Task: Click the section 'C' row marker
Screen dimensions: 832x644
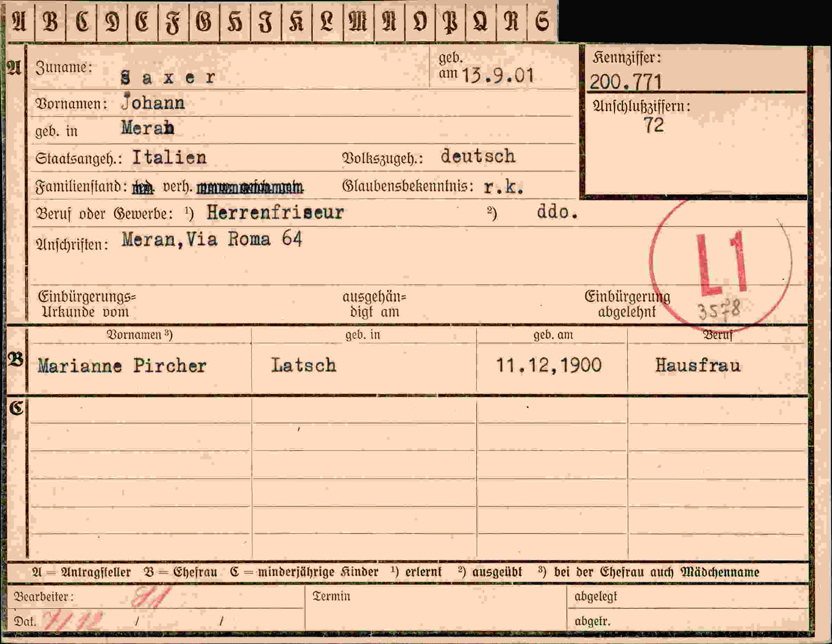Action: 16,408
